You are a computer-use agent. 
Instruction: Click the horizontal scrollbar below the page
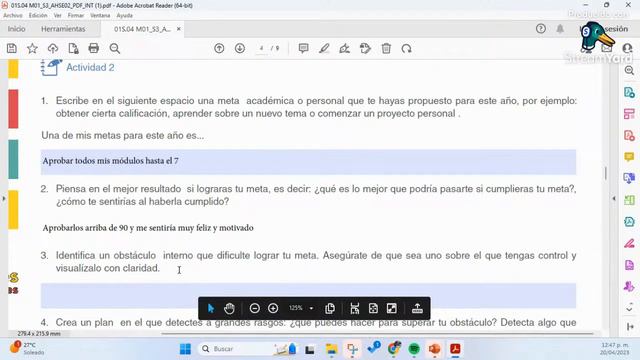coord(377,333)
